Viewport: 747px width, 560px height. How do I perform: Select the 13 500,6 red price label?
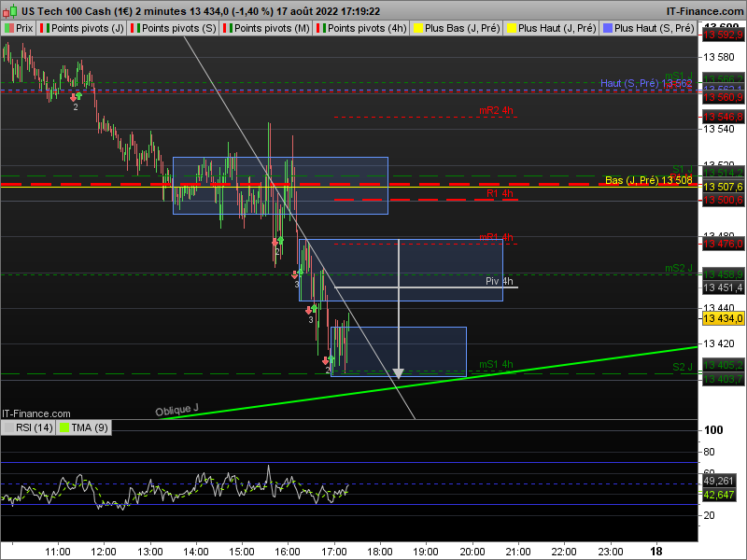(x=723, y=200)
